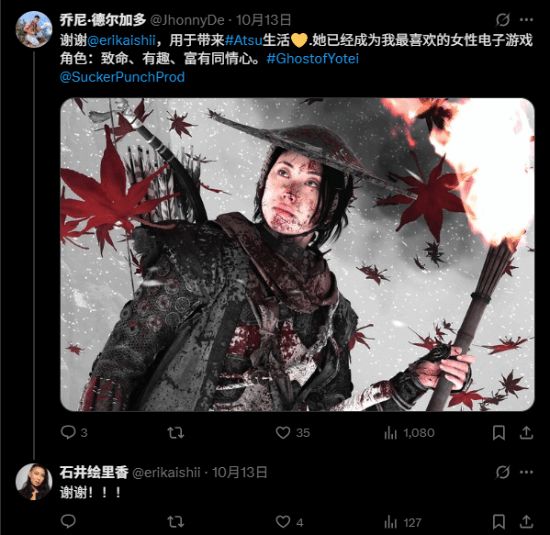550x535 pixels.
Task: Open the Atsu game image
Action: (x=297, y=254)
